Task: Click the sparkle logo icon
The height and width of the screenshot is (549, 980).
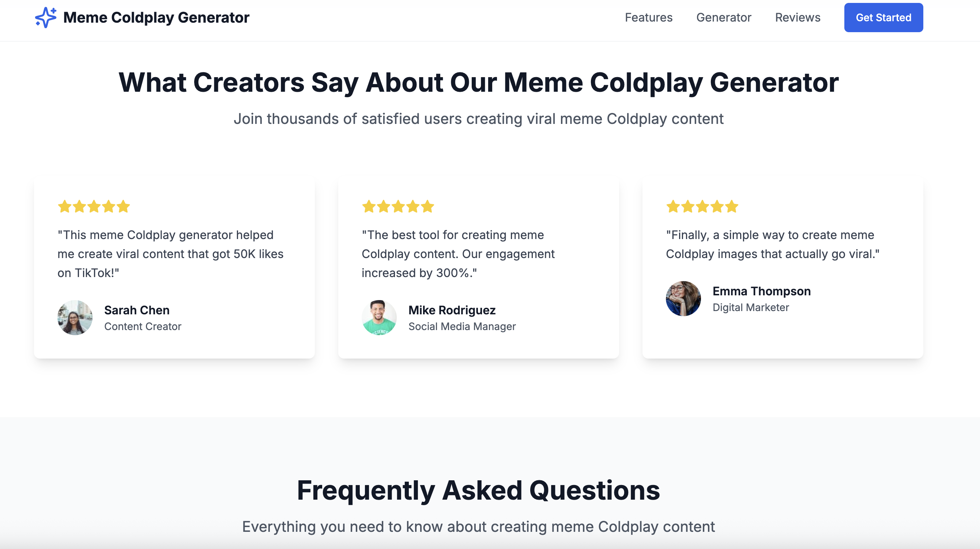Action: 45,17
